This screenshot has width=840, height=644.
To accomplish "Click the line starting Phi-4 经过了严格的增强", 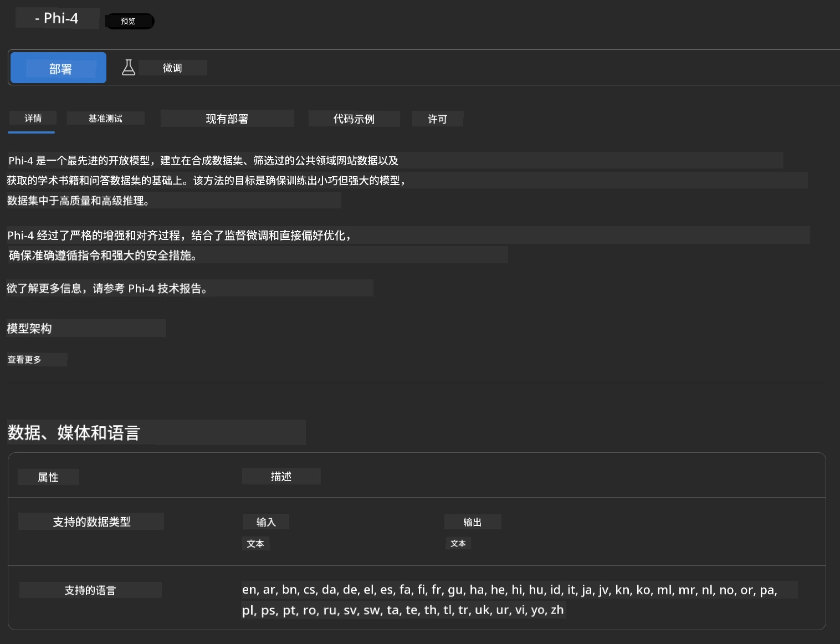I will pos(180,236).
